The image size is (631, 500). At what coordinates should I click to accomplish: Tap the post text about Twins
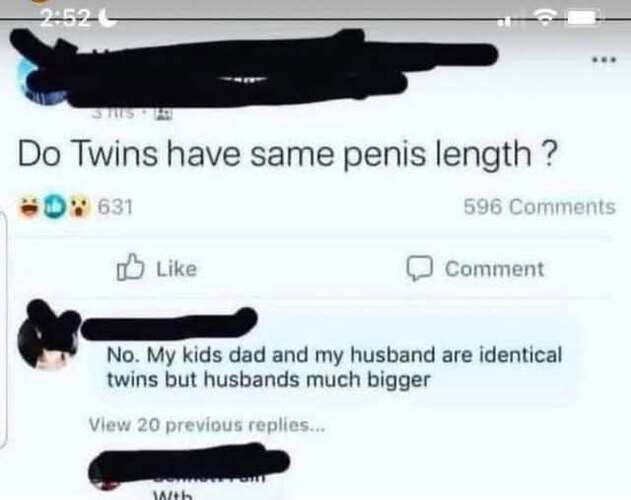288,155
